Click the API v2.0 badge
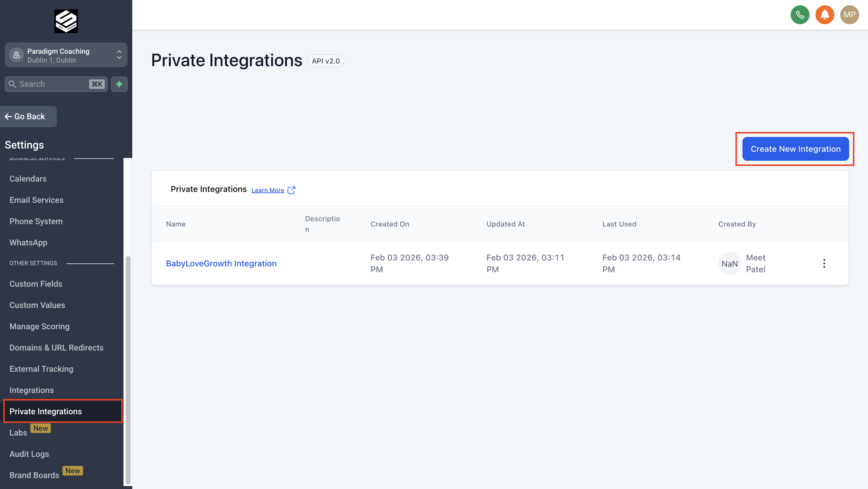This screenshot has width=868, height=489. pos(325,61)
